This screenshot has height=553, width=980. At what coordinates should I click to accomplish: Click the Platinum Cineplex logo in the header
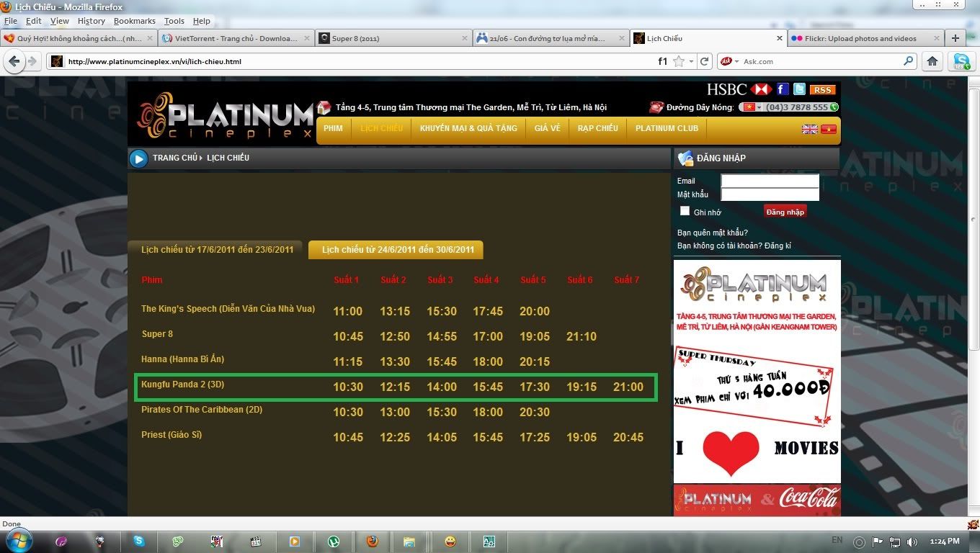point(225,116)
